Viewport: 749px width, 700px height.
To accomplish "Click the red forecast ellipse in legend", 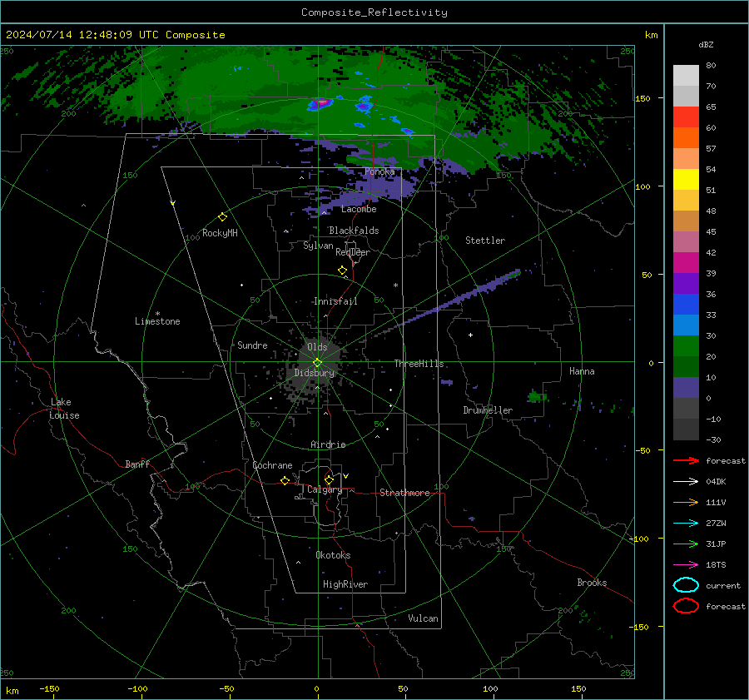I will coord(686,606).
